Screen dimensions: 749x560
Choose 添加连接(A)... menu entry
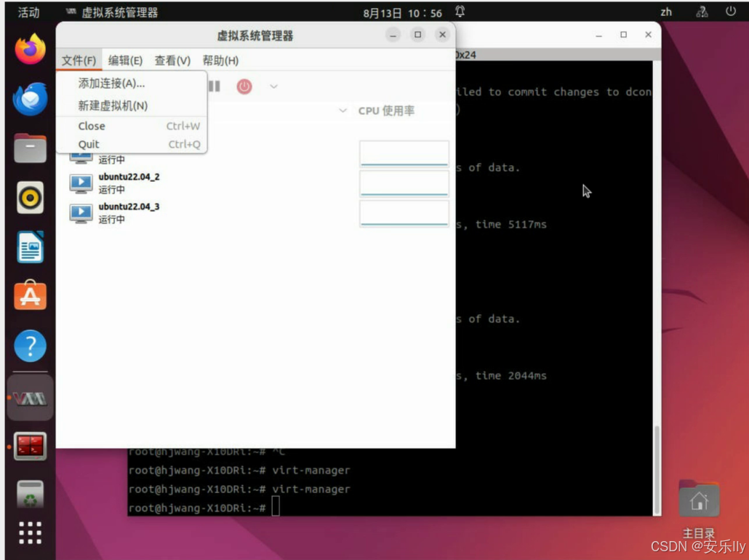pyautogui.click(x=132, y=83)
